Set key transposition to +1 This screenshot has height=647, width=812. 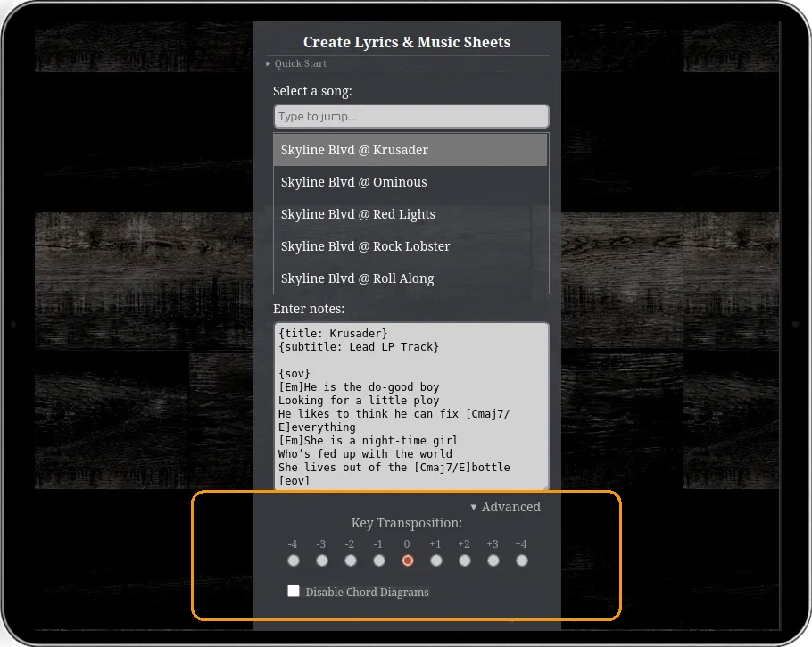[x=436, y=560]
